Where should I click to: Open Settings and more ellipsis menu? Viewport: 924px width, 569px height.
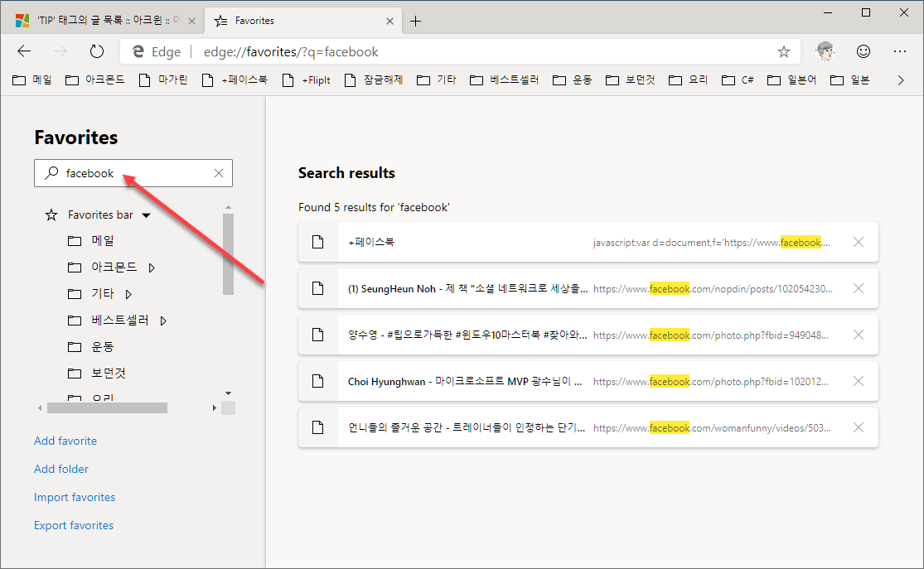click(900, 51)
